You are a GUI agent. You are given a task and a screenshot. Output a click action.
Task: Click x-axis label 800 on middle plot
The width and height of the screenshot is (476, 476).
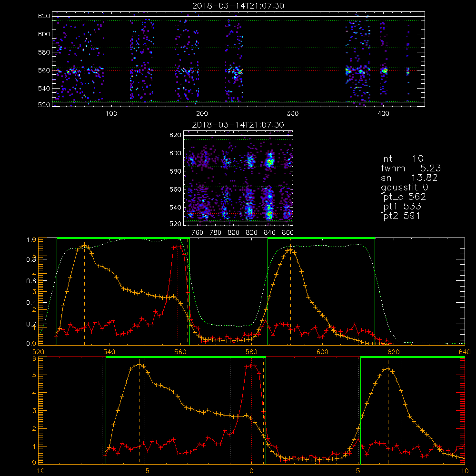coord(233,233)
